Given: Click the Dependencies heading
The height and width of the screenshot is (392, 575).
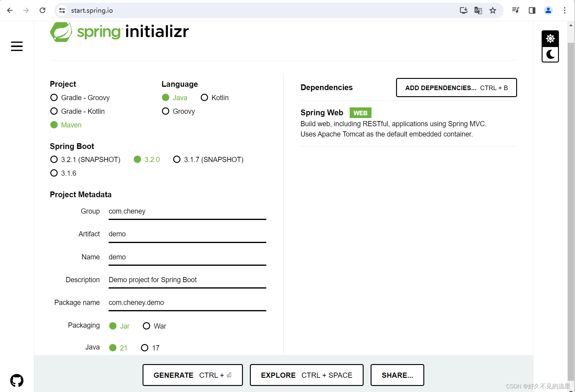Looking at the screenshot, I should (327, 87).
